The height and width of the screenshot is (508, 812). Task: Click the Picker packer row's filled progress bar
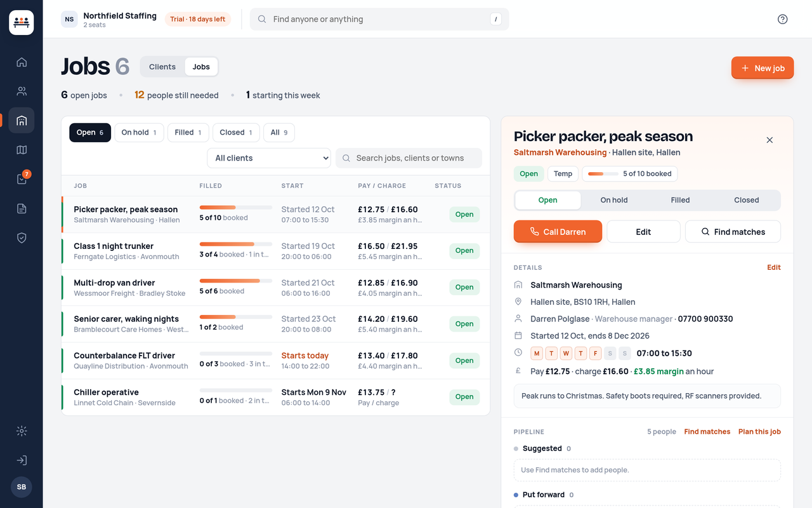(236, 207)
